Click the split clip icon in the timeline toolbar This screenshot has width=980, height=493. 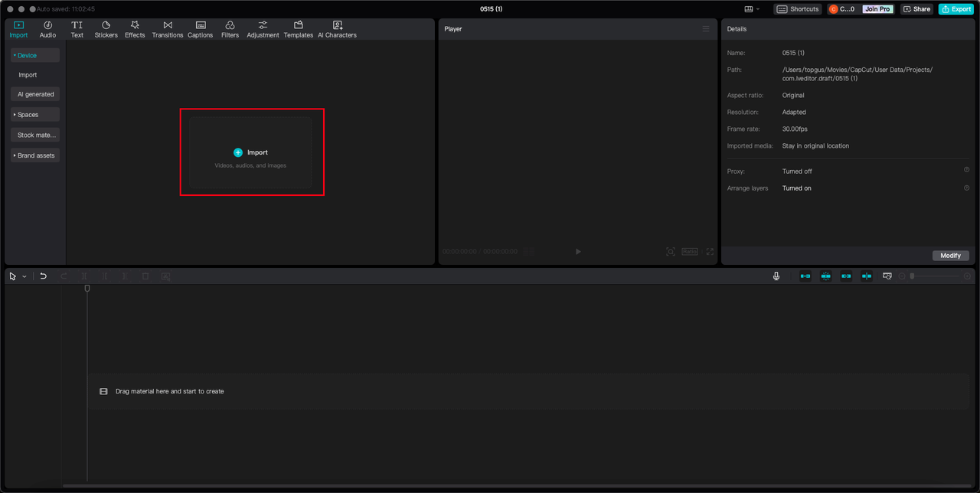click(85, 276)
